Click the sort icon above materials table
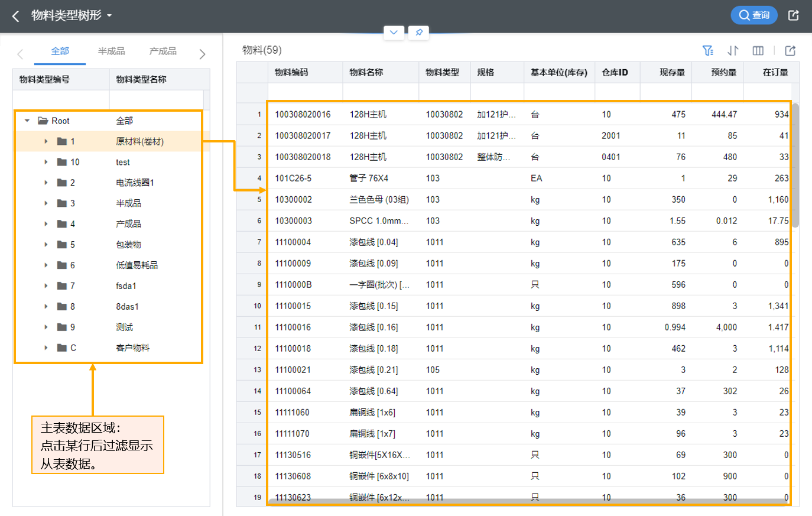 pos(733,51)
